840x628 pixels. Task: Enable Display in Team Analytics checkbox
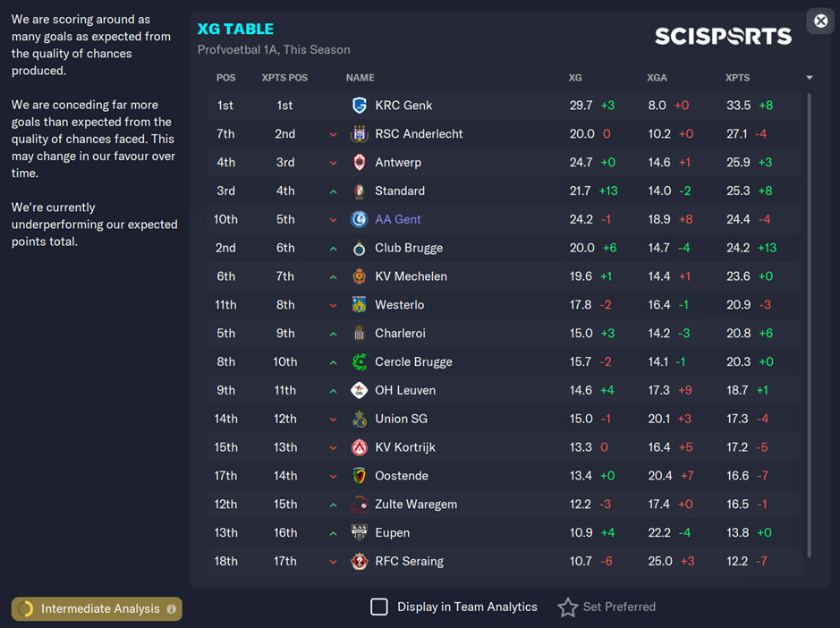[x=378, y=607]
